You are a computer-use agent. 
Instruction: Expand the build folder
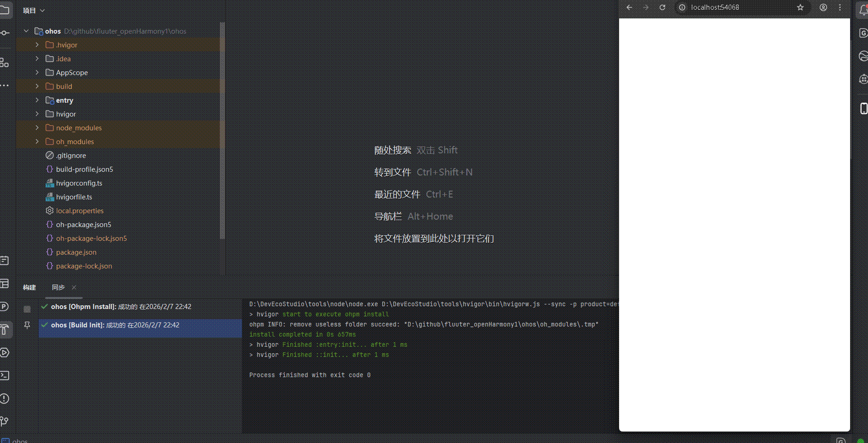(37, 86)
